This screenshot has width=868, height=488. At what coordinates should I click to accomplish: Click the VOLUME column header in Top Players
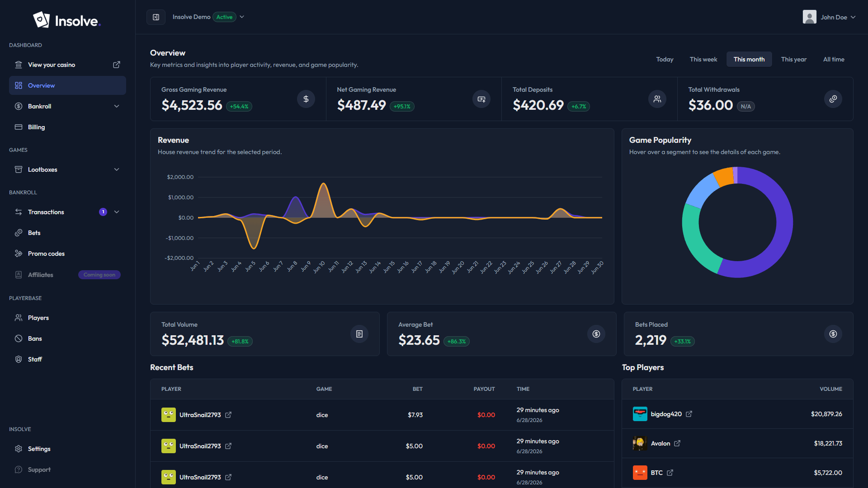(831, 389)
